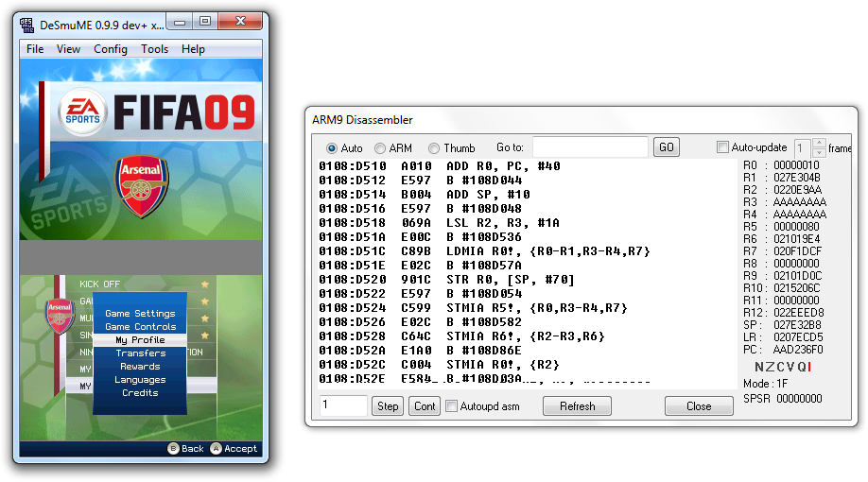Viewport: 868px width, 482px height.
Task: Click the LR register value 0207ECD5
Action: (798, 337)
